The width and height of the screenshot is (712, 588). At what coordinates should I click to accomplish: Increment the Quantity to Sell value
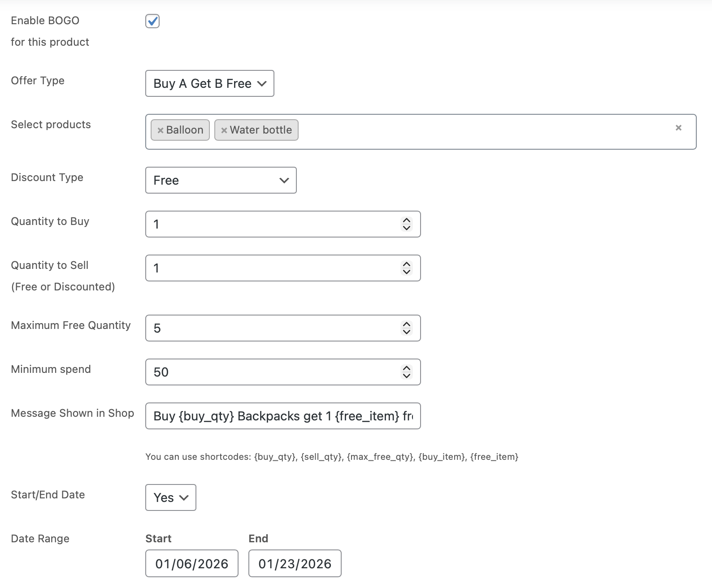407,264
